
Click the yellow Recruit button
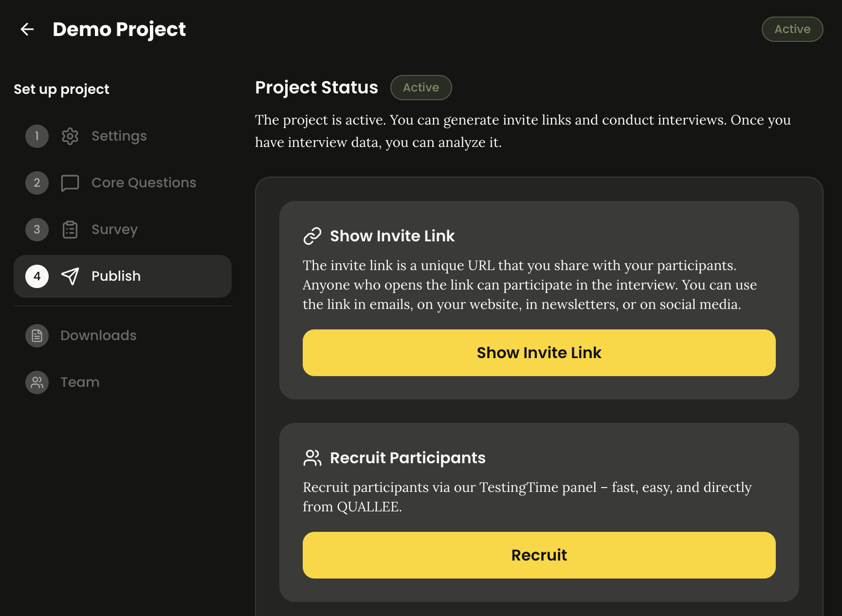pos(539,555)
